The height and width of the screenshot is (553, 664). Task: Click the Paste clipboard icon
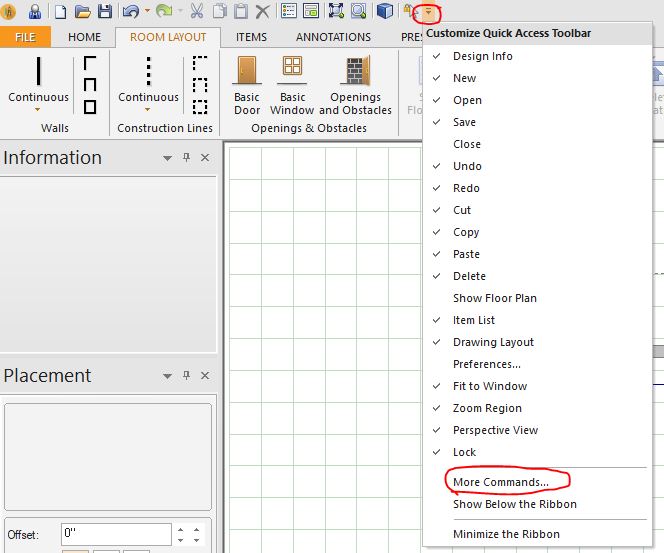click(x=241, y=11)
